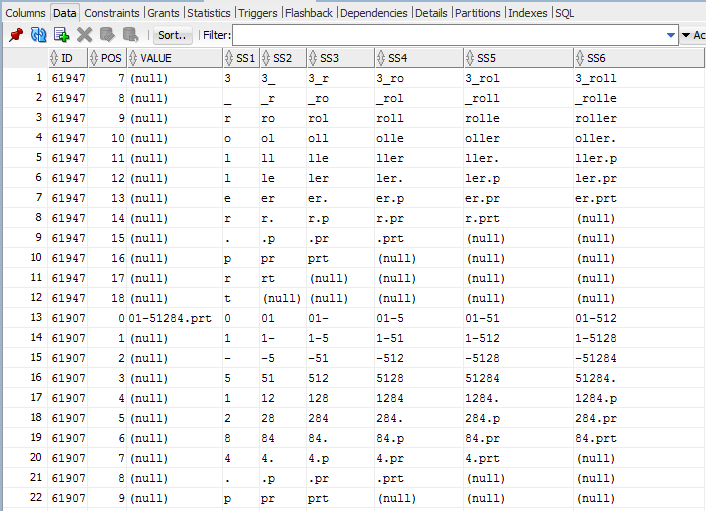Image resolution: width=706 pixels, height=511 pixels.
Task: Select cell '01-512' in SS6 column
Action: [639, 318]
